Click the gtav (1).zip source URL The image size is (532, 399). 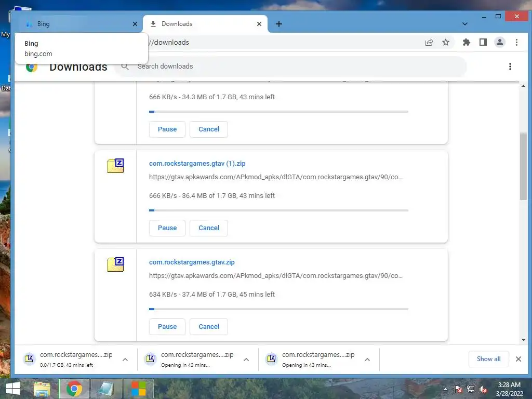276,177
